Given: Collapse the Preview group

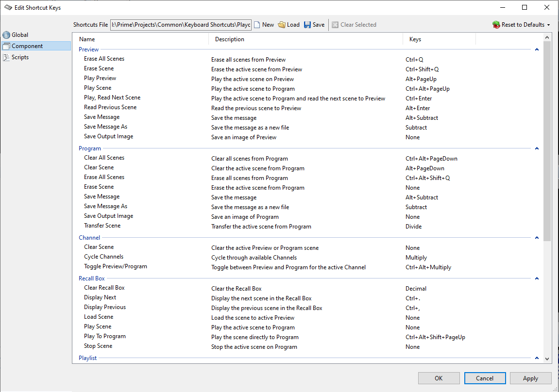Looking at the screenshot, I should tap(537, 49).
